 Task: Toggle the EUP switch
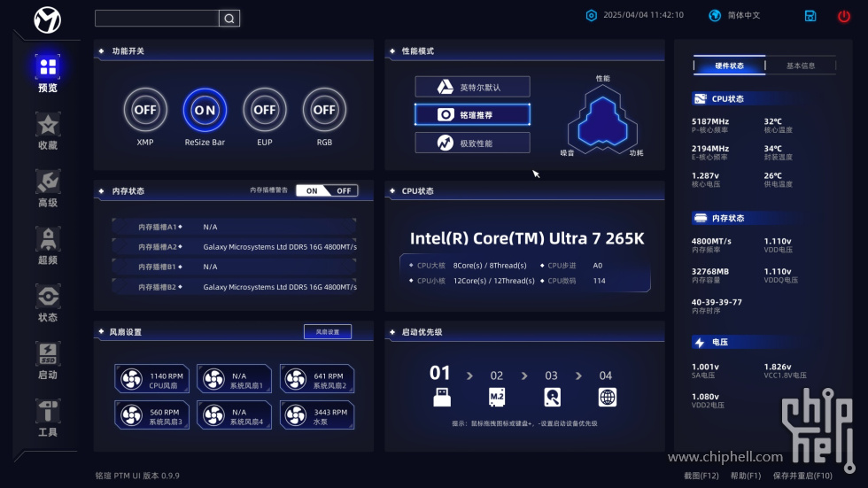tap(265, 110)
